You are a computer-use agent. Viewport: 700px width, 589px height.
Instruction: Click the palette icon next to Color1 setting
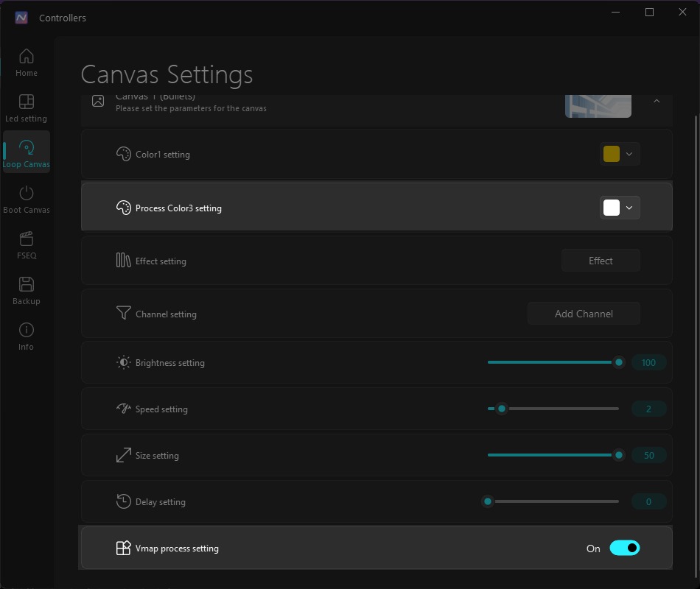(x=123, y=155)
